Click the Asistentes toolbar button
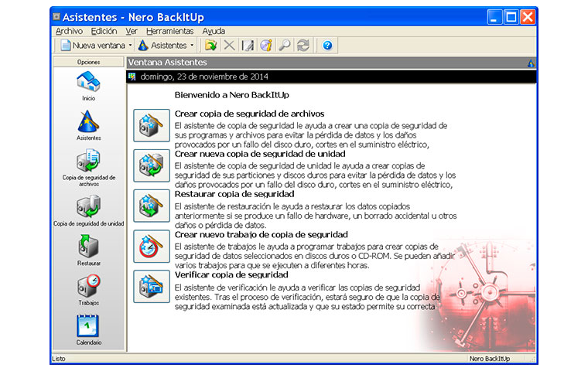This screenshot has width=588, height=371. 162,46
